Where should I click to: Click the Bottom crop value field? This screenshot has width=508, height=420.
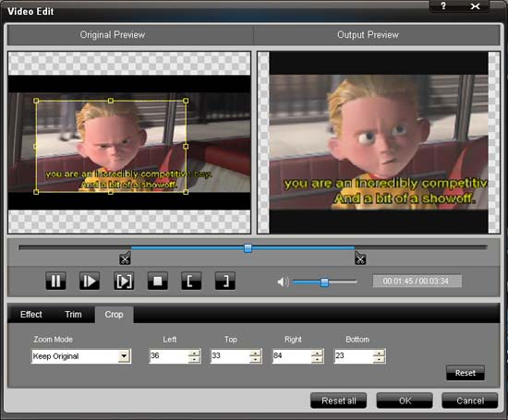(353, 356)
